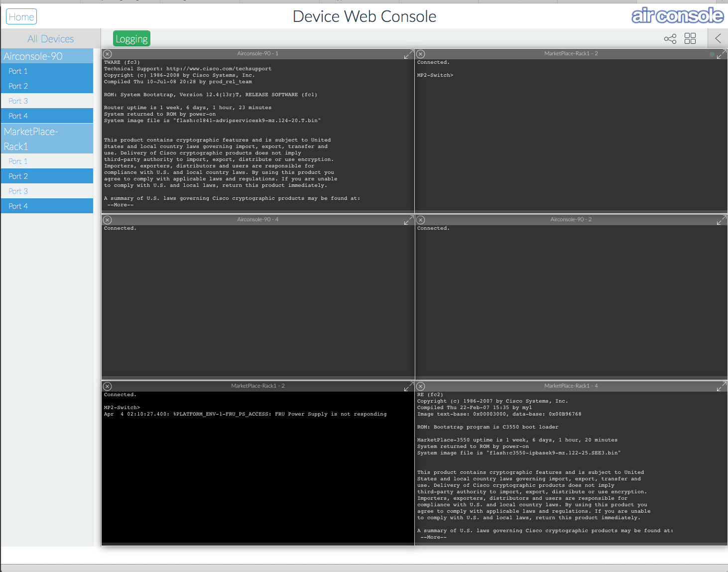
Task: Click the FRU Power Supply log line
Action: pos(245,414)
